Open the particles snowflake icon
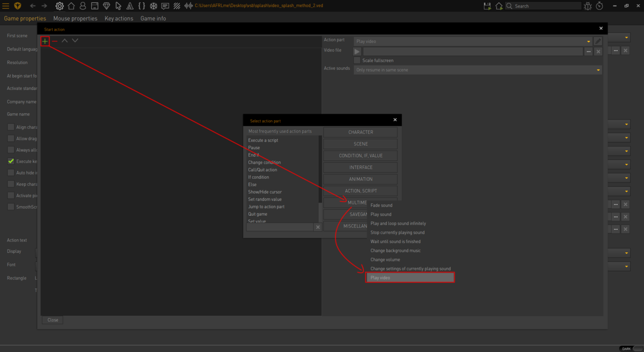This screenshot has width=644, height=352. pyautogui.click(x=153, y=6)
